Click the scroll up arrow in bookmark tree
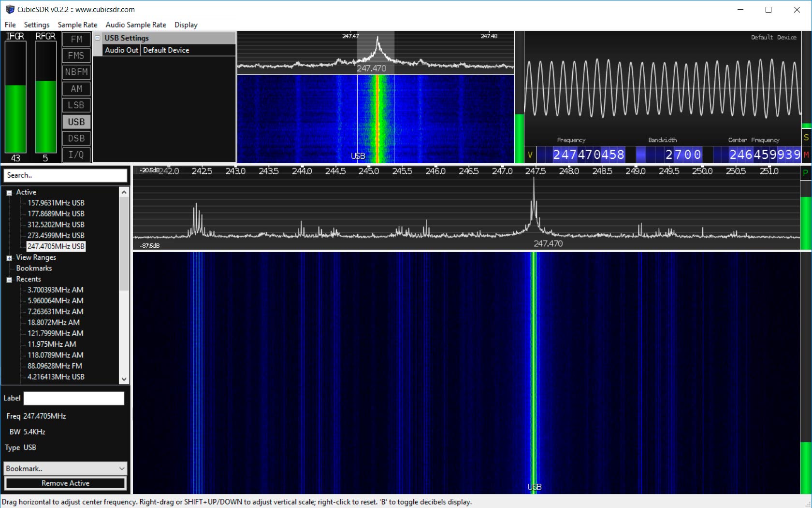Screen dimensions: 812x508 [x=124, y=192]
